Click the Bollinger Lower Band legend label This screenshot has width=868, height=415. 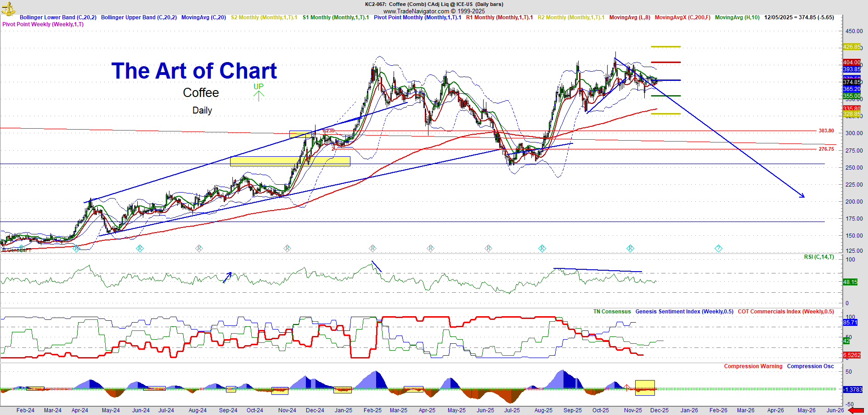click(x=58, y=17)
